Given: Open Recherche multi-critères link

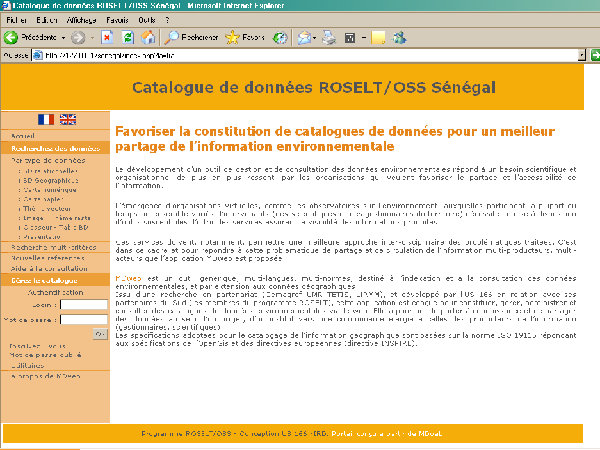Looking at the screenshot, I should pos(54,247).
